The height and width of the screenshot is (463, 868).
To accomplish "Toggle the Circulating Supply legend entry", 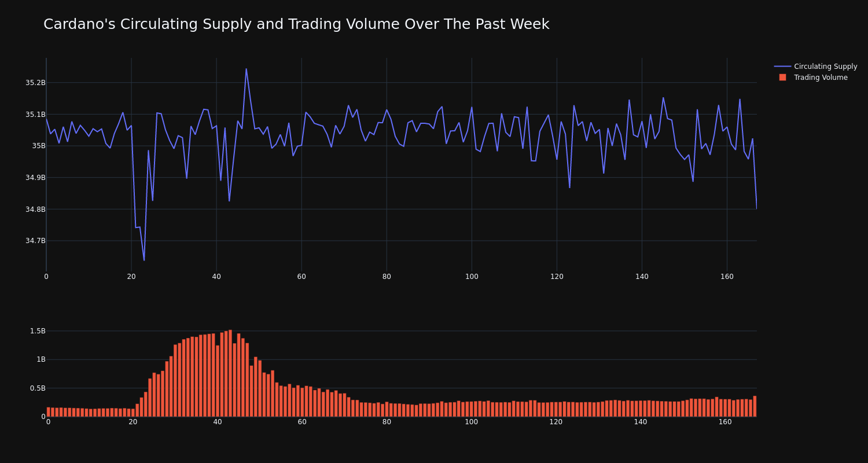I will pyautogui.click(x=816, y=67).
